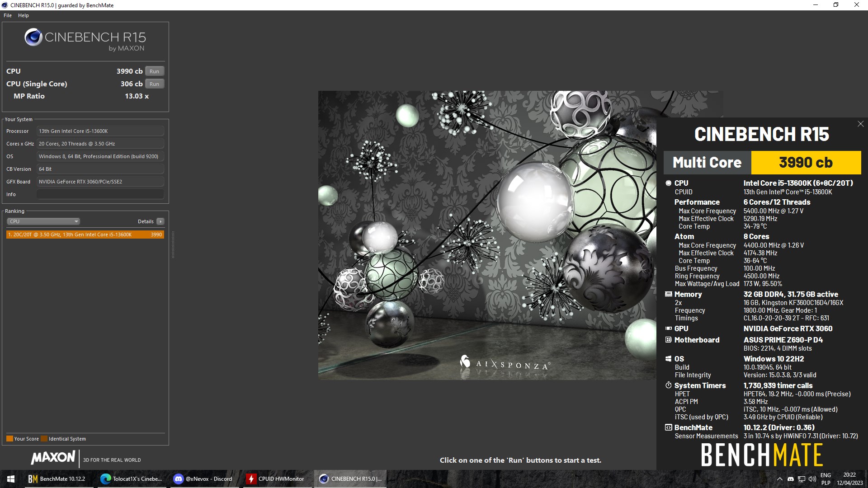Click the System Timers stopwatch icon
This screenshot has width=868, height=488.
668,385
